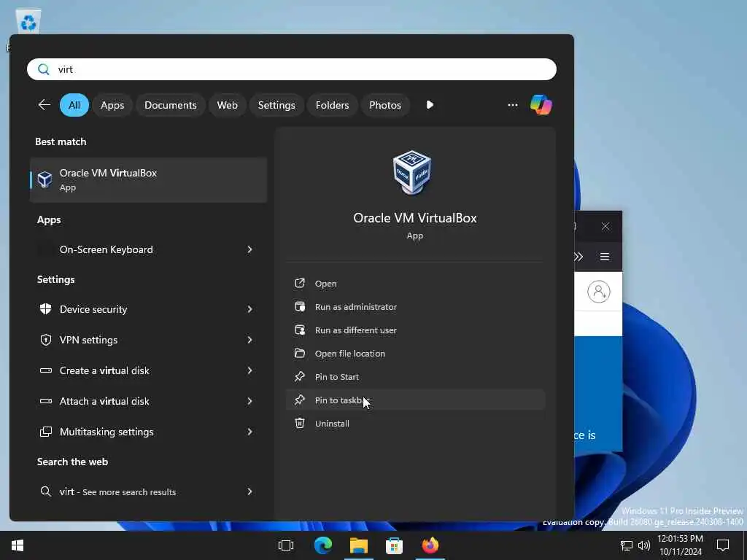Screen dimensions: 747x560
Task: Go back with the left arrow icon
Action: click(44, 105)
